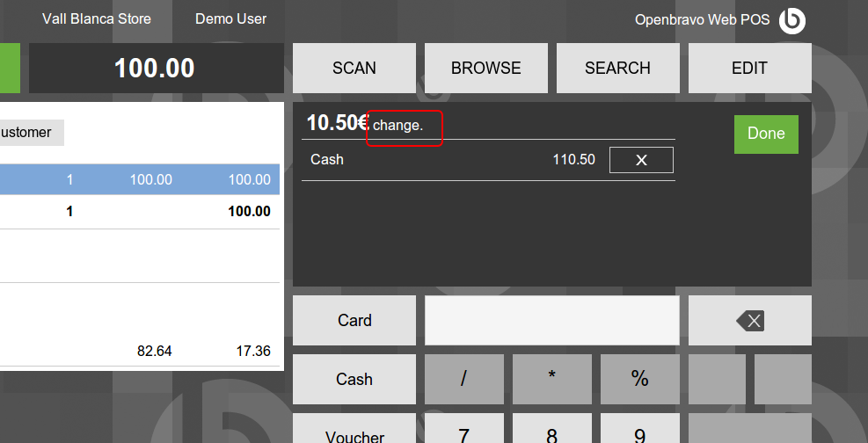Select Voucher payment method

pos(354,431)
